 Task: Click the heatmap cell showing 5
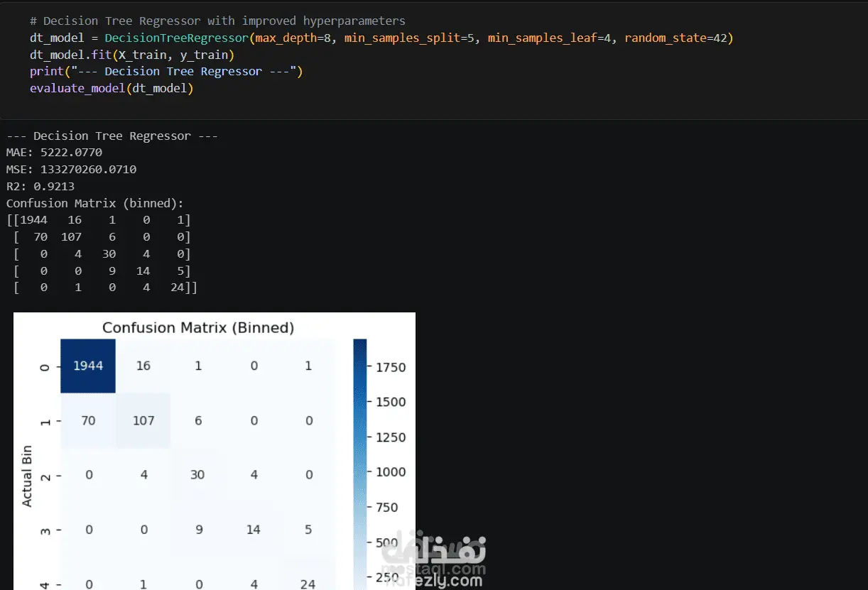click(x=308, y=530)
